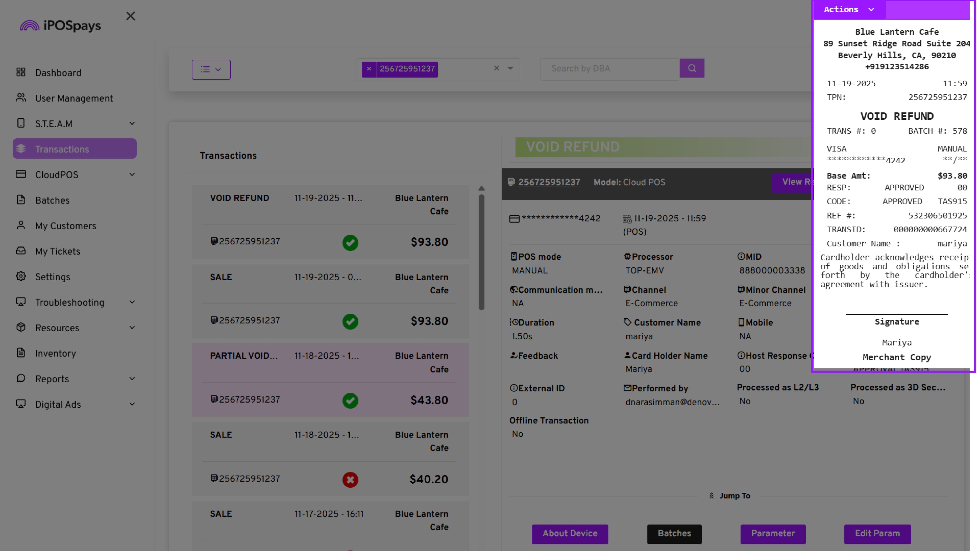Open the 256725951237 device link
Viewport: 980px width, 551px height.
pos(549,182)
